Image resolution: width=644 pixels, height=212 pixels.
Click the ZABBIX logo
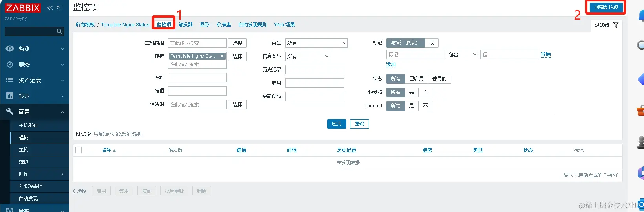[x=23, y=8]
